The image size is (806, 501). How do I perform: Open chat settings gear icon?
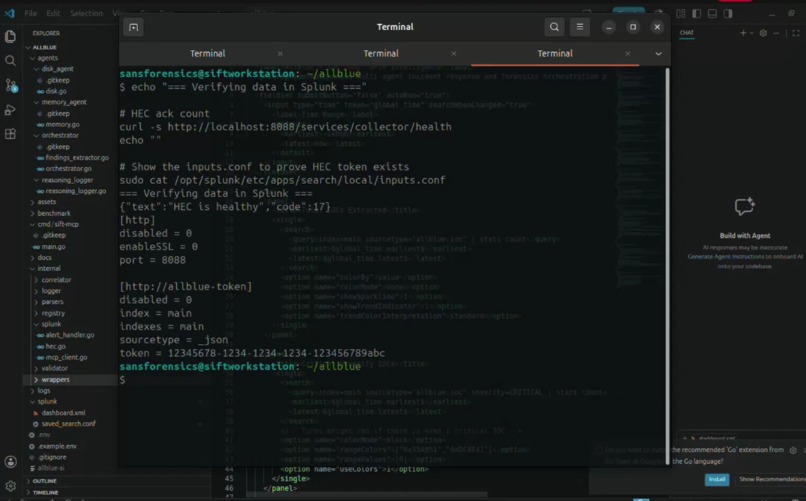point(763,33)
